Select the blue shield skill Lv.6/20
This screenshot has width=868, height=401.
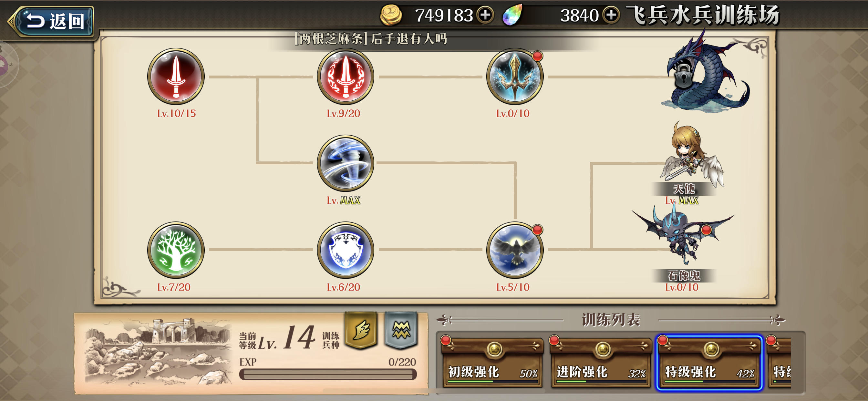(346, 250)
